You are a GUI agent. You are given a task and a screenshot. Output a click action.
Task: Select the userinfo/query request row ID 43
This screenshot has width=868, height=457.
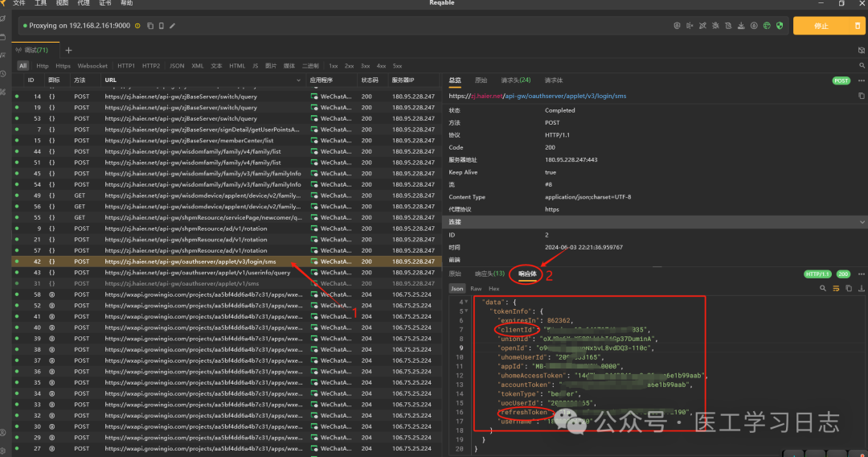pyautogui.click(x=227, y=273)
